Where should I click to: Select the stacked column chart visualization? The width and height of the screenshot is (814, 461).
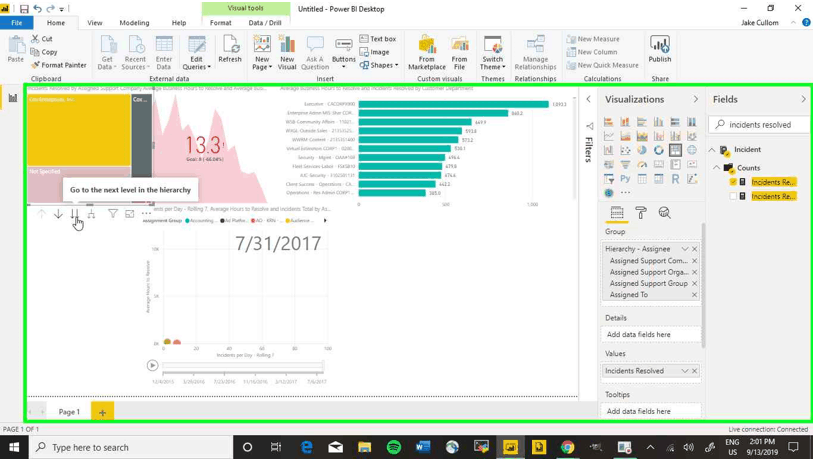tap(625, 122)
